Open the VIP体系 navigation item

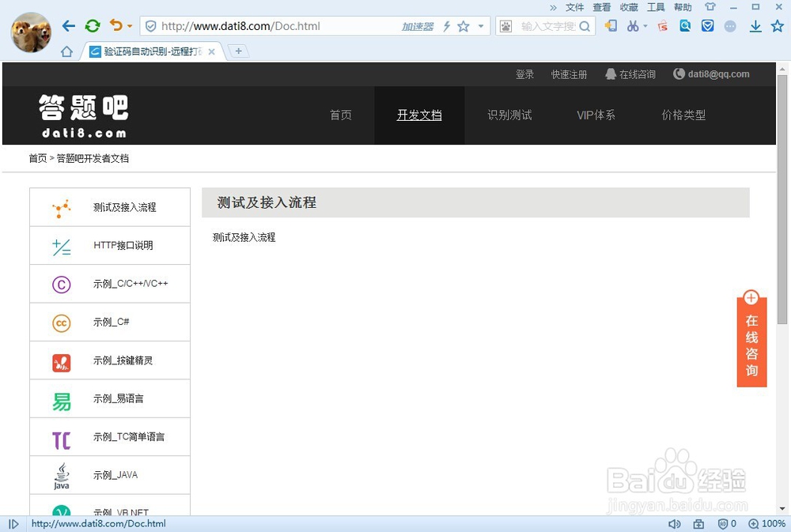tap(596, 115)
